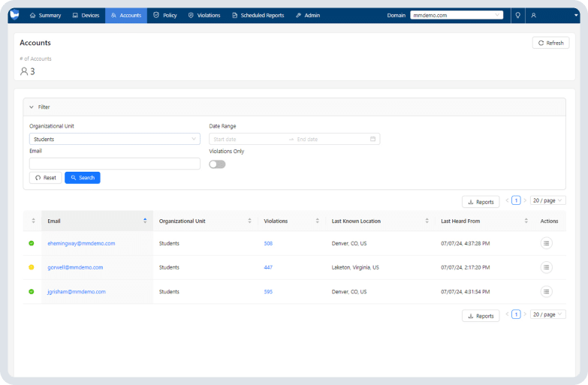588x385 pixels.
Task: Click the 07/07/24, 4:37:28 PM cell
Action: [x=466, y=243]
